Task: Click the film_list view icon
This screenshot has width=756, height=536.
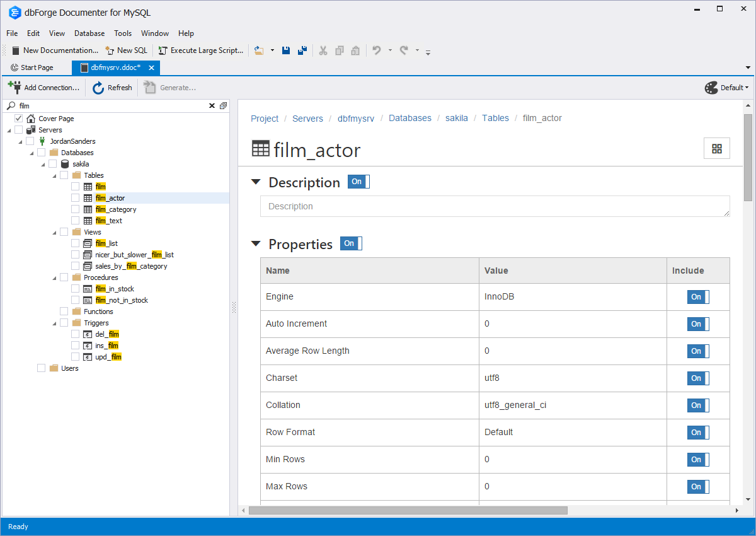Action: (x=88, y=243)
